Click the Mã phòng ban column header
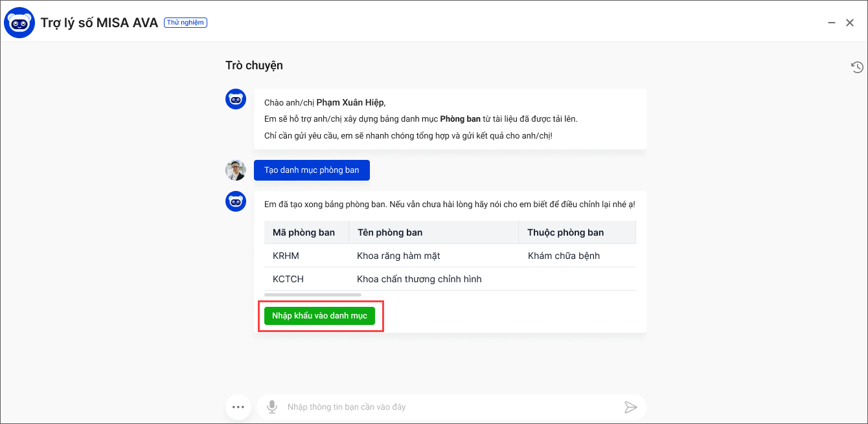 coord(304,232)
